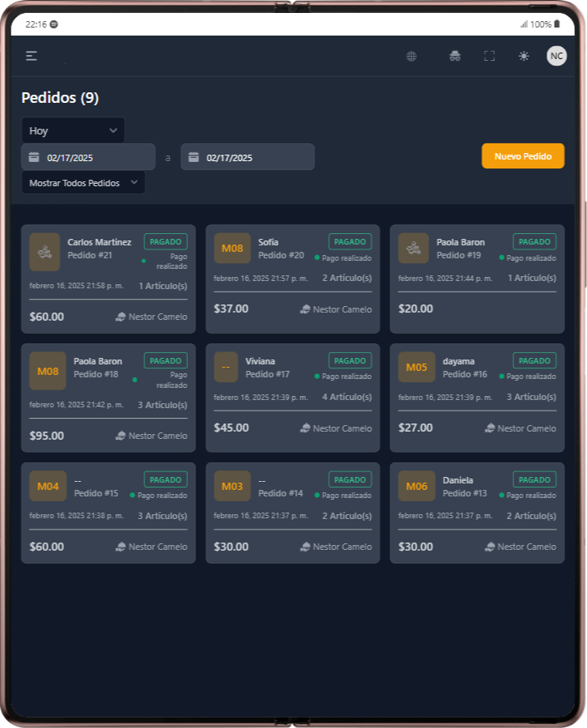Viewport: 587px width, 728px height.
Task: Click the $20.00 order total
Action: click(x=415, y=309)
